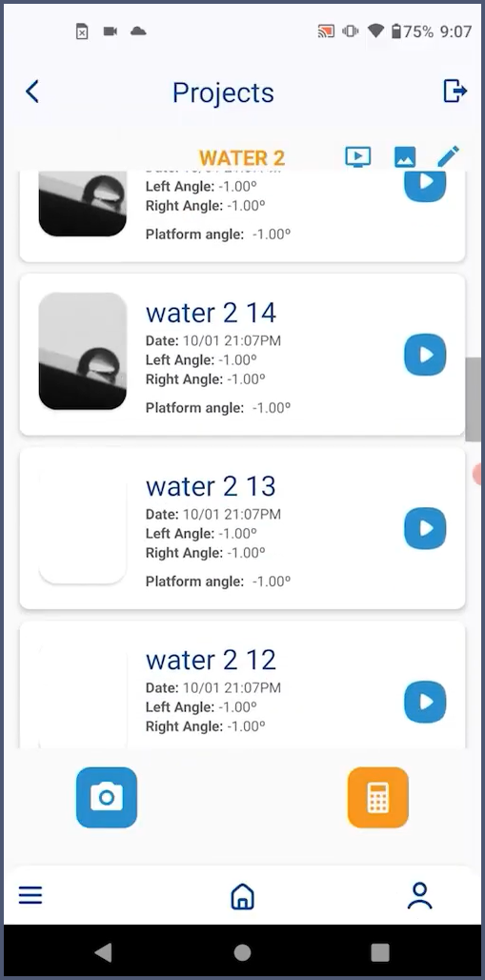
Task: Go to Home in bottom navigation
Action: tap(242, 897)
